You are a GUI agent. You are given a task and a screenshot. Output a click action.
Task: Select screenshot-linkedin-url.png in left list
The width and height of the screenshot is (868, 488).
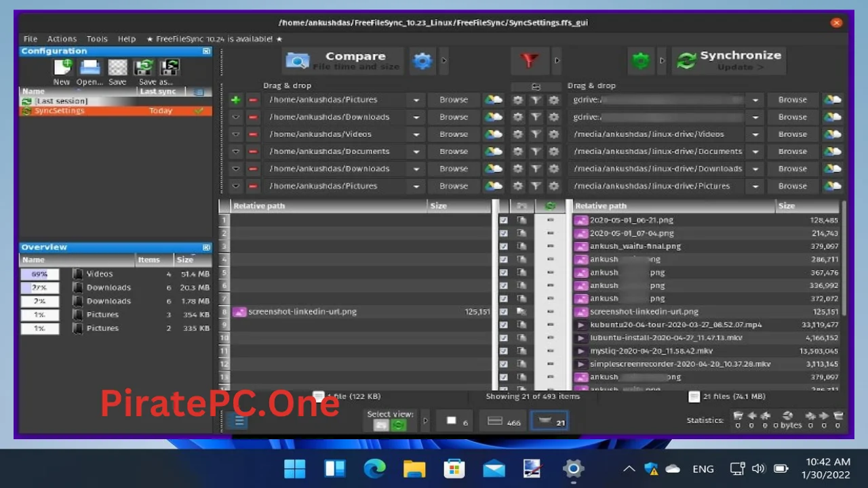[x=361, y=312]
